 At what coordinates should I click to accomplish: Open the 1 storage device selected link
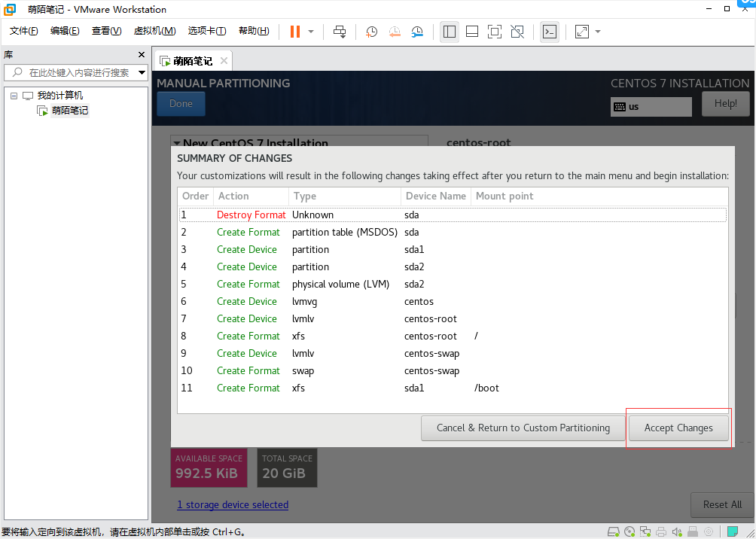(233, 505)
